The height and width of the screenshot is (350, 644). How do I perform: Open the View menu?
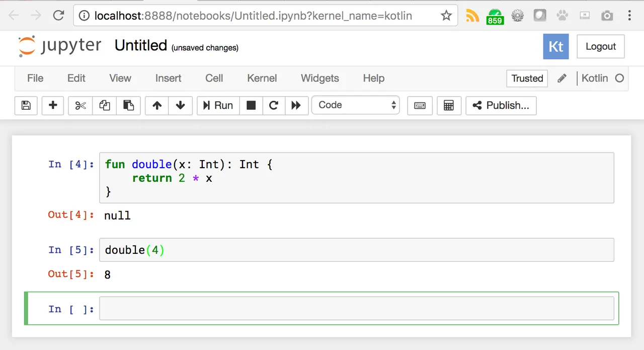click(120, 78)
